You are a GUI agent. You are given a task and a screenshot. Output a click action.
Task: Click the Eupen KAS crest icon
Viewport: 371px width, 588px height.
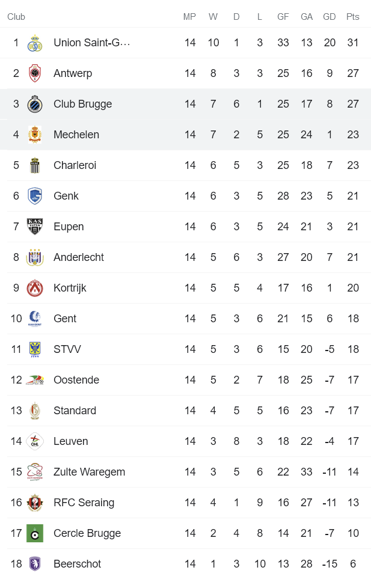(x=35, y=227)
